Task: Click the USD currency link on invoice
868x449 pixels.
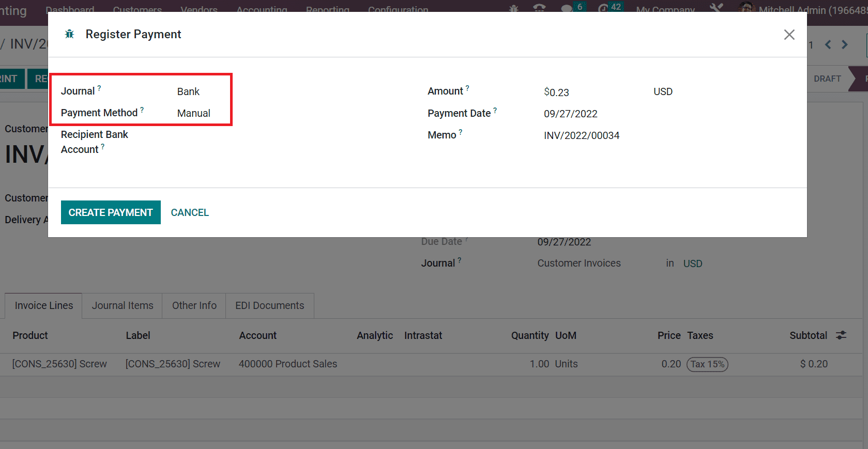Action: pyautogui.click(x=693, y=264)
